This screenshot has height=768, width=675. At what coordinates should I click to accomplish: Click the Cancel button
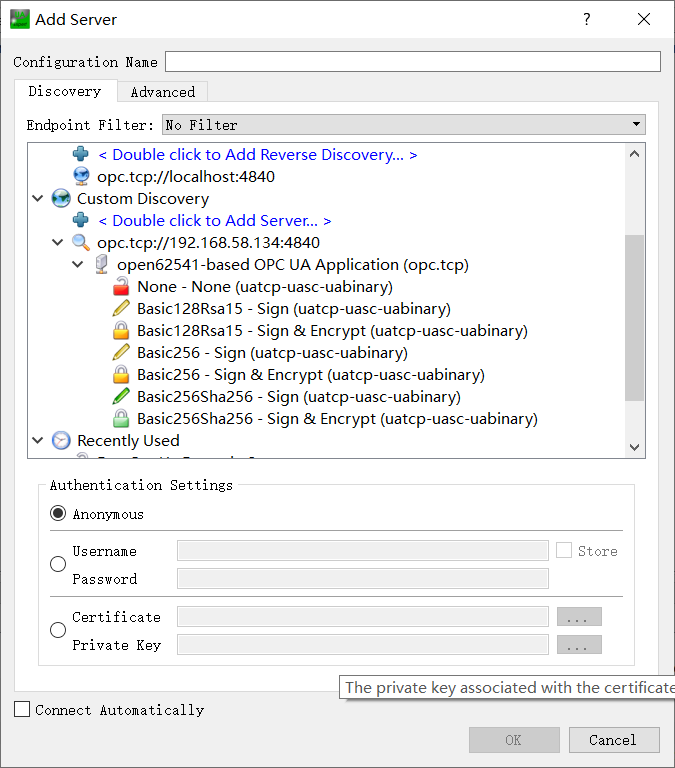(614, 740)
